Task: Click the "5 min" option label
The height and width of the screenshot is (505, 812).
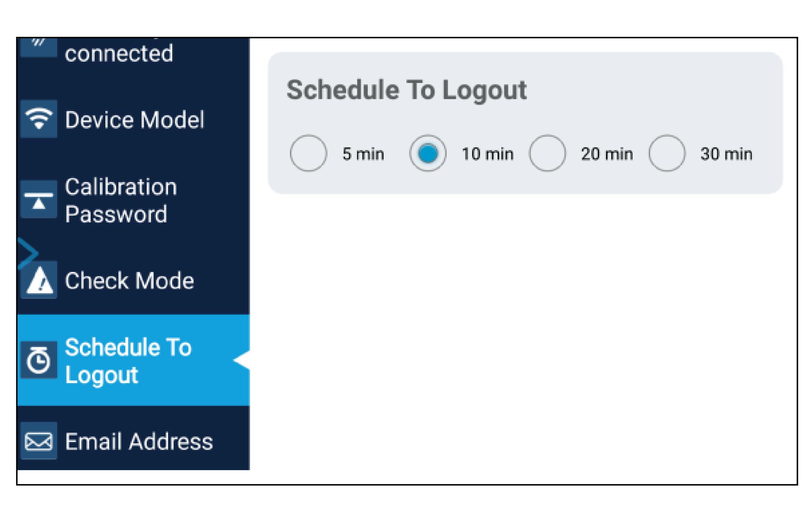Action: pos(363,154)
